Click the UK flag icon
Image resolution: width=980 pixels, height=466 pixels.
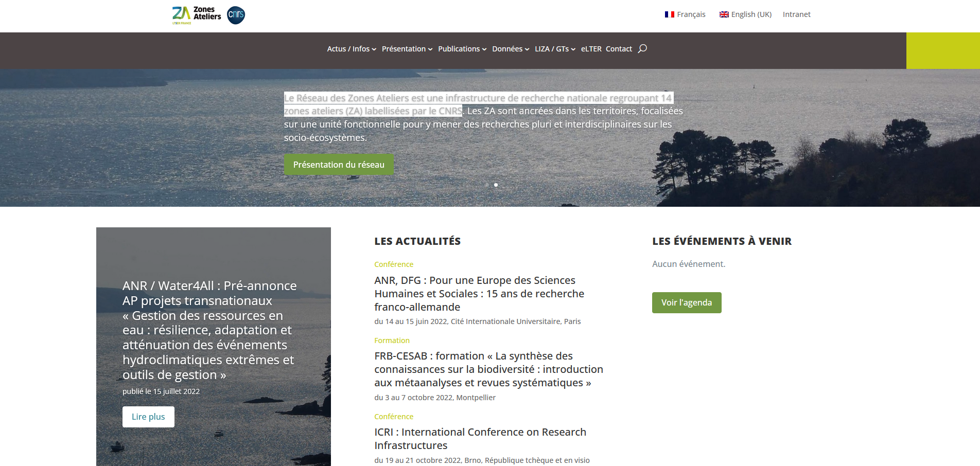(724, 14)
